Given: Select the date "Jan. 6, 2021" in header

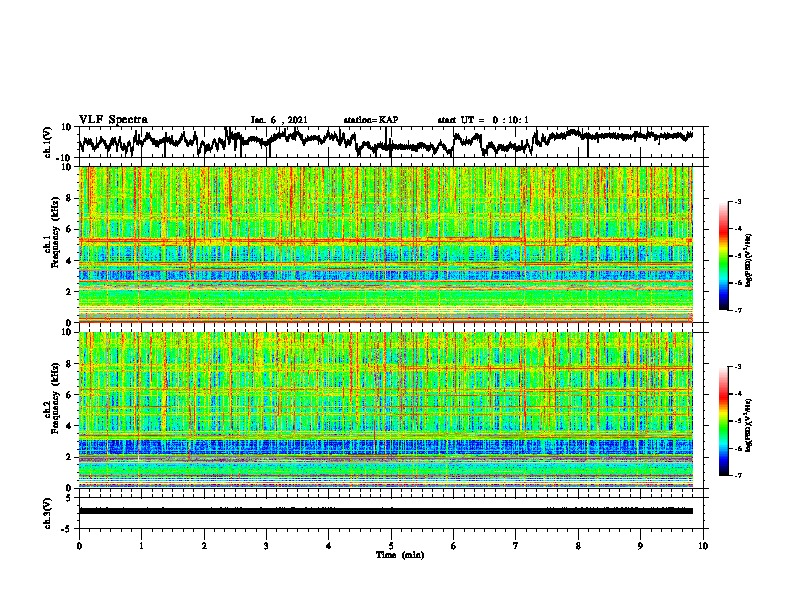Looking at the screenshot, I should [279, 120].
